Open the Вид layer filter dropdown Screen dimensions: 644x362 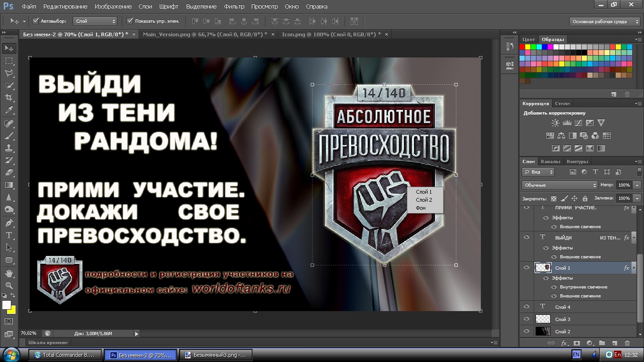click(538, 172)
